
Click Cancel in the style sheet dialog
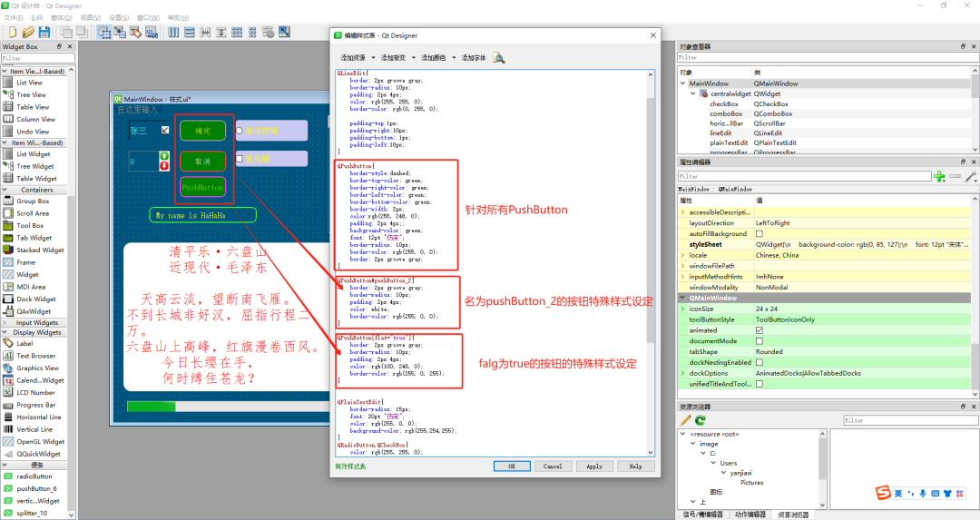tap(553, 466)
